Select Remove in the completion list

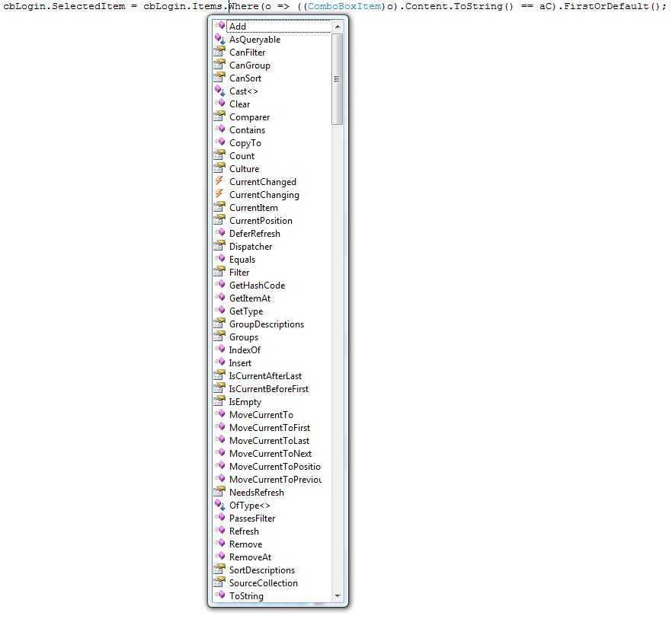(245, 544)
